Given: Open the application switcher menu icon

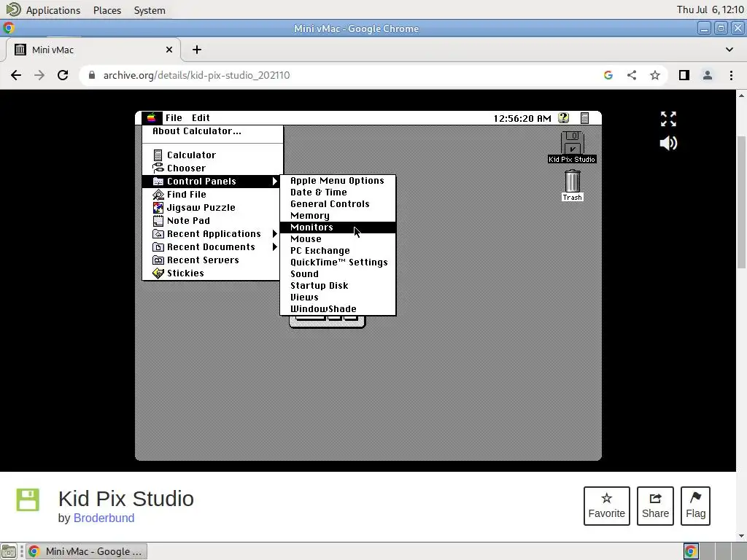Looking at the screenshot, I should point(585,117).
